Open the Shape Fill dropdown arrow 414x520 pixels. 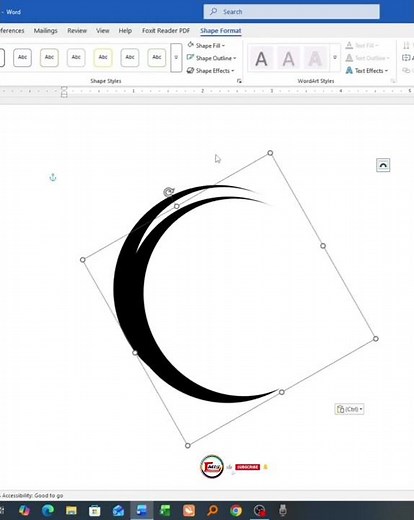click(x=223, y=46)
